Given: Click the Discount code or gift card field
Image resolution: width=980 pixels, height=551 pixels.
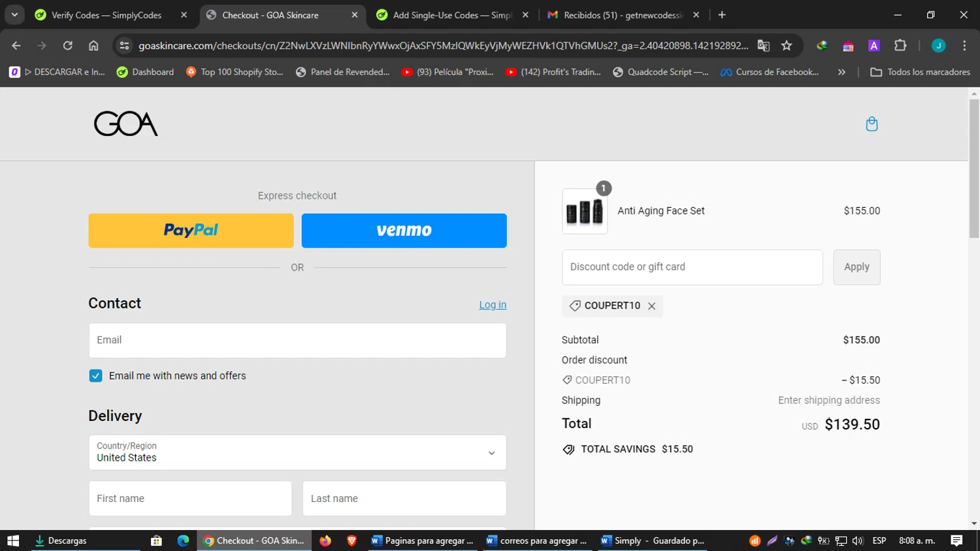Looking at the screenshot, I should click(x=692, y=267).
